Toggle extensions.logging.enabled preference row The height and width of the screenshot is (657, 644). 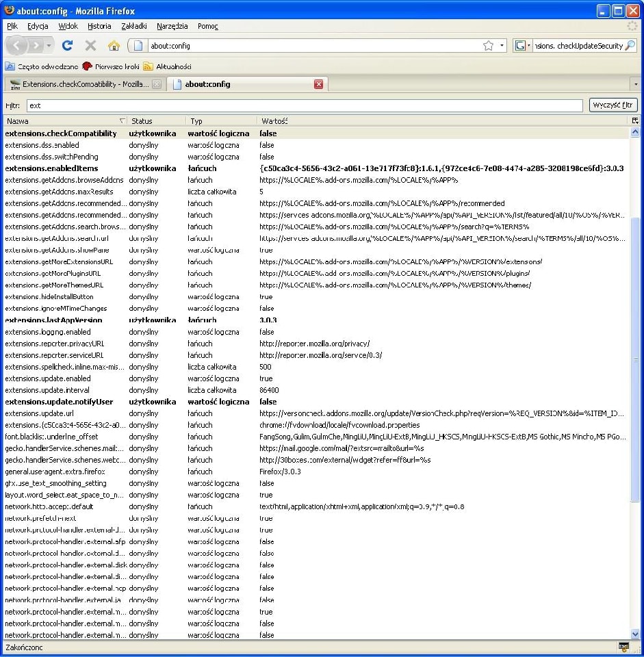(48, 332)
